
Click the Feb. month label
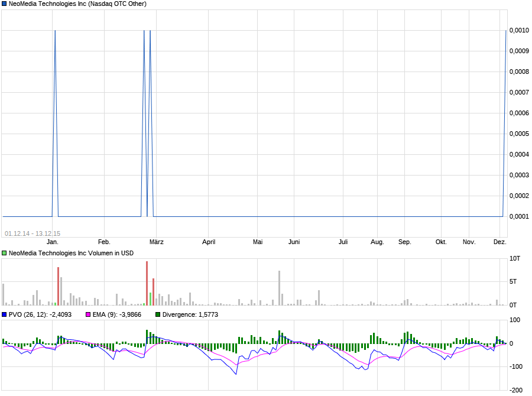[104, 242]
